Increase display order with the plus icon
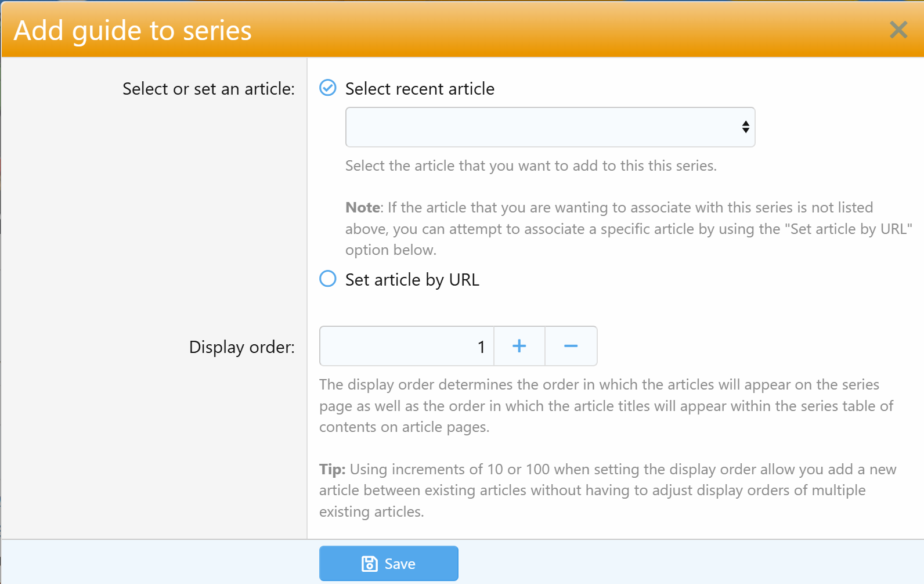This screenshot has height=584, width=924. 519,347
